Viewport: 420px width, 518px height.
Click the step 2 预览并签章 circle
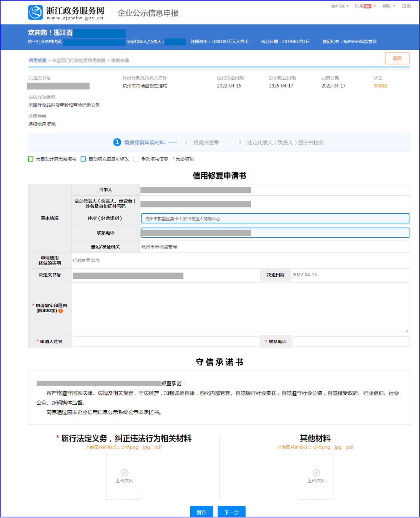186,142
